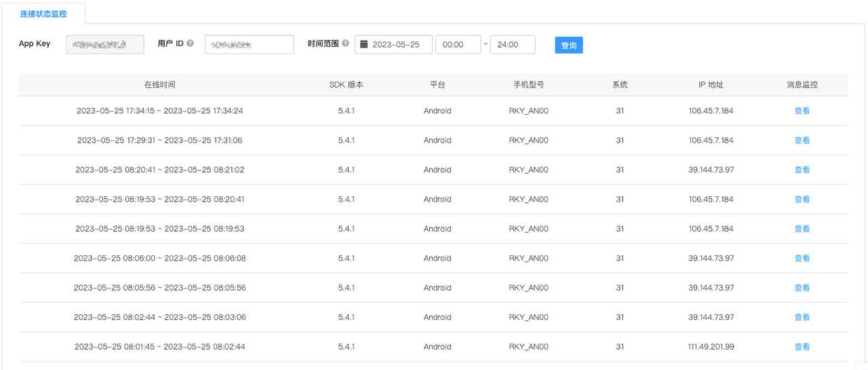Viewport: 868px width, 370px height.
Task: Focus the 用户 ID input field
Action: pos(249,44)
